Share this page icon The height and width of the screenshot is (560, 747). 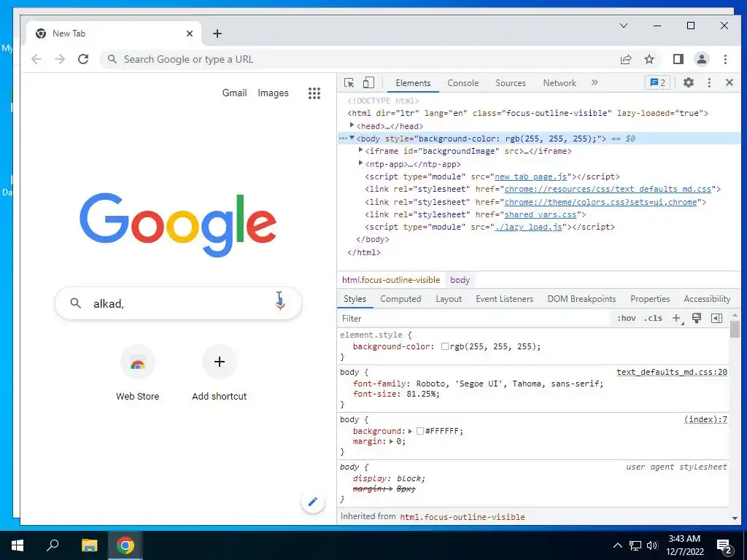tap(625, 59)
